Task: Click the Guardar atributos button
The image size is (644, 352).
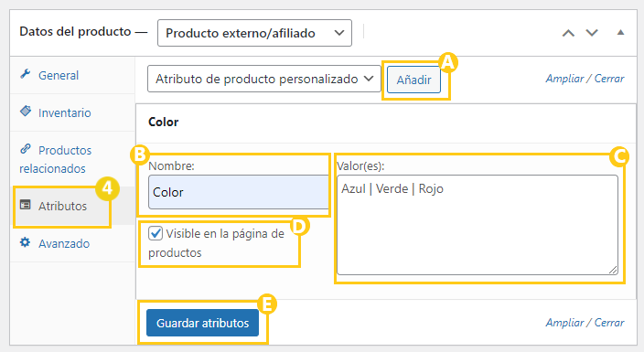Action: pyautogui.click(x=202, y=323)
